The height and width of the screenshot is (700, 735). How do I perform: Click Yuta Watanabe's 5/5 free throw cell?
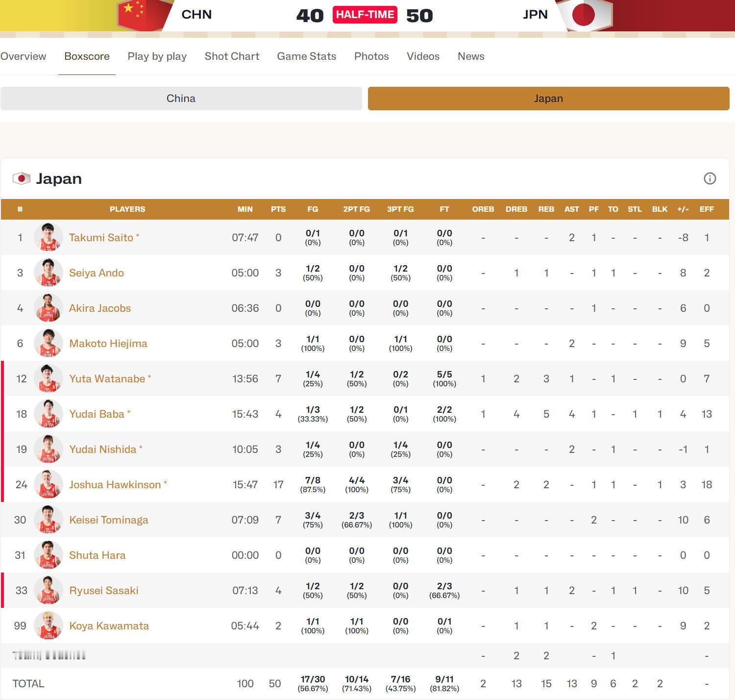[x=444, y=379]
